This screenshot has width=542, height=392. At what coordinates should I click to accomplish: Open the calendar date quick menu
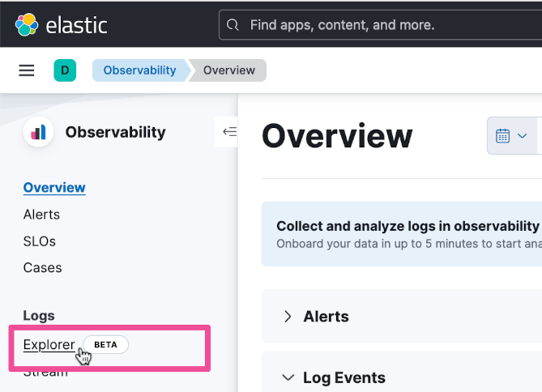click(x=511, y=136)
